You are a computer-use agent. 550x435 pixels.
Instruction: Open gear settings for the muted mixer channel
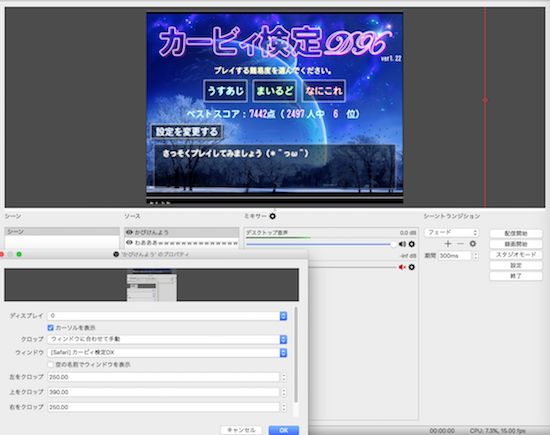pos(412,267)
